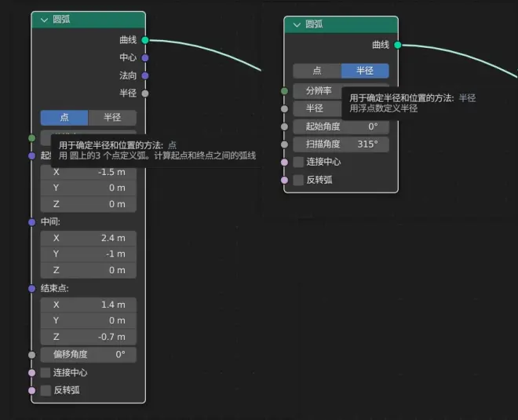Switch left 圆弧 node to 半径 mode
The height and width of the screenshot is (420, 518).
point(112,117)
